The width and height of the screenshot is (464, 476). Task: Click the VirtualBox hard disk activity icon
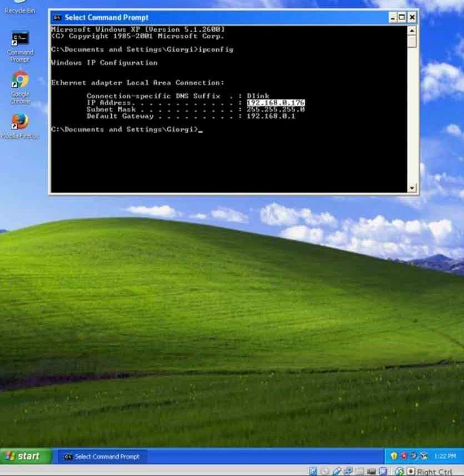pyautogui.click(x=313, y=472)
